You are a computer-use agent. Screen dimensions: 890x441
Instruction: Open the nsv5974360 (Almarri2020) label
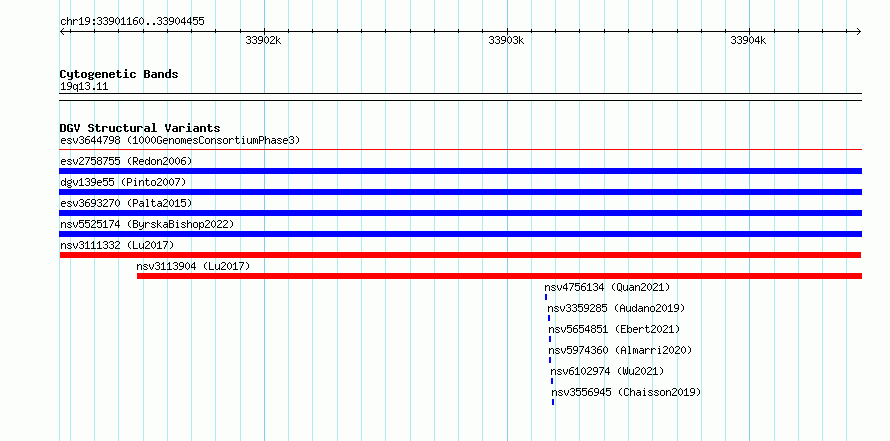(x=620, y=350)
